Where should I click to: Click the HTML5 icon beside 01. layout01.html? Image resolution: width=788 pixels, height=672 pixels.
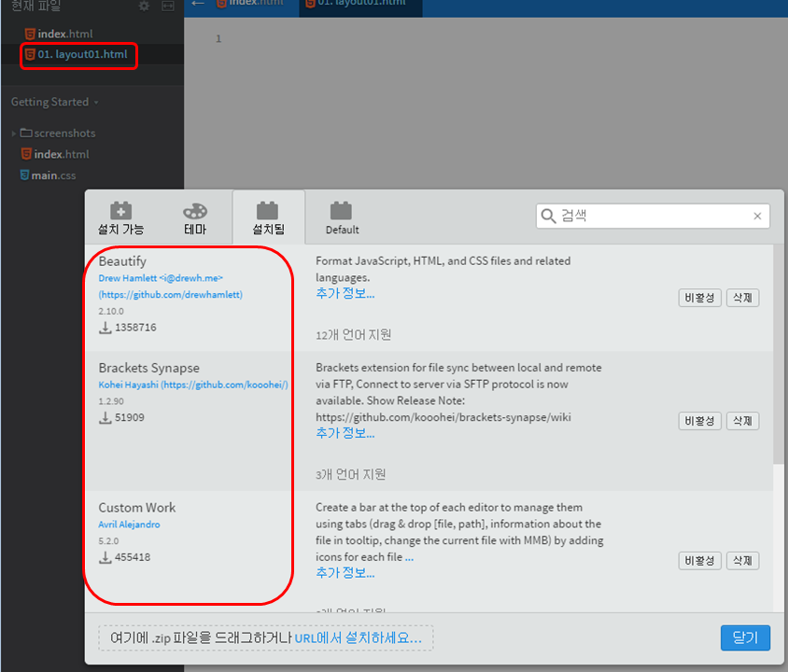click(30, 54)
